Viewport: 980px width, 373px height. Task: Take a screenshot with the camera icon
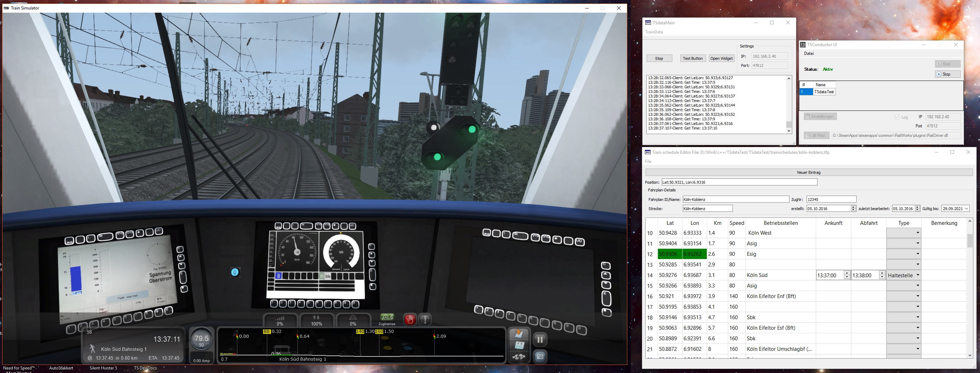click(540, 356)
